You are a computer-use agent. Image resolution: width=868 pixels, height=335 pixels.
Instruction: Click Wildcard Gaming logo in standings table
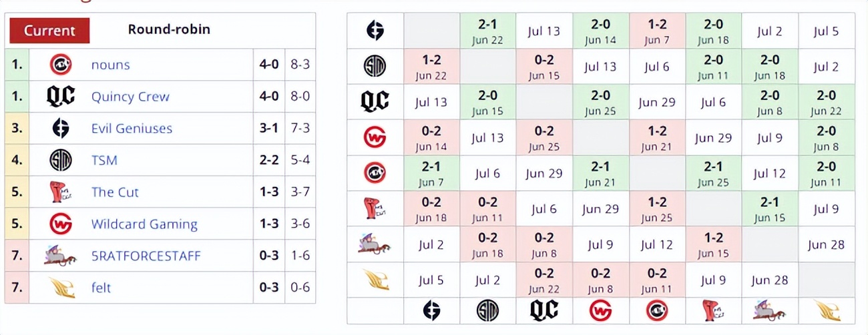[61, 224]
